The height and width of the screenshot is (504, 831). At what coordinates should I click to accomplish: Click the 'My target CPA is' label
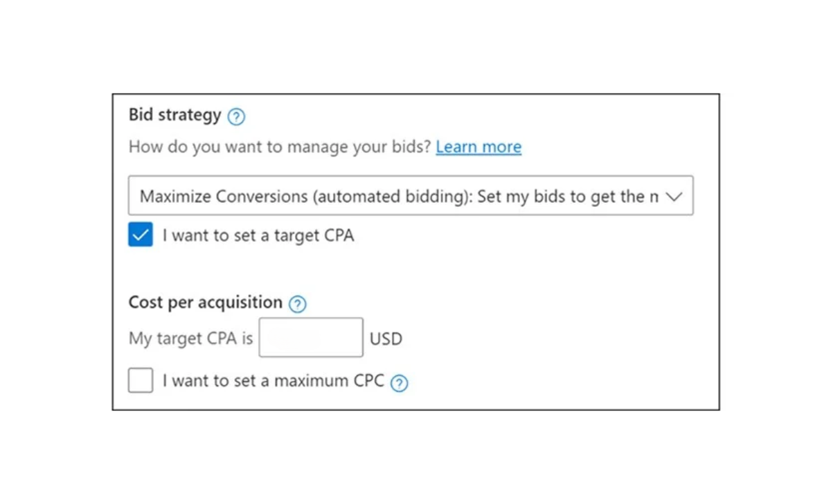point(191,339)
